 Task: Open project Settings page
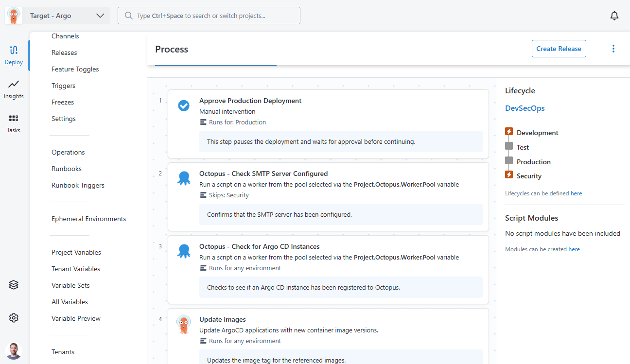point(64,119)
